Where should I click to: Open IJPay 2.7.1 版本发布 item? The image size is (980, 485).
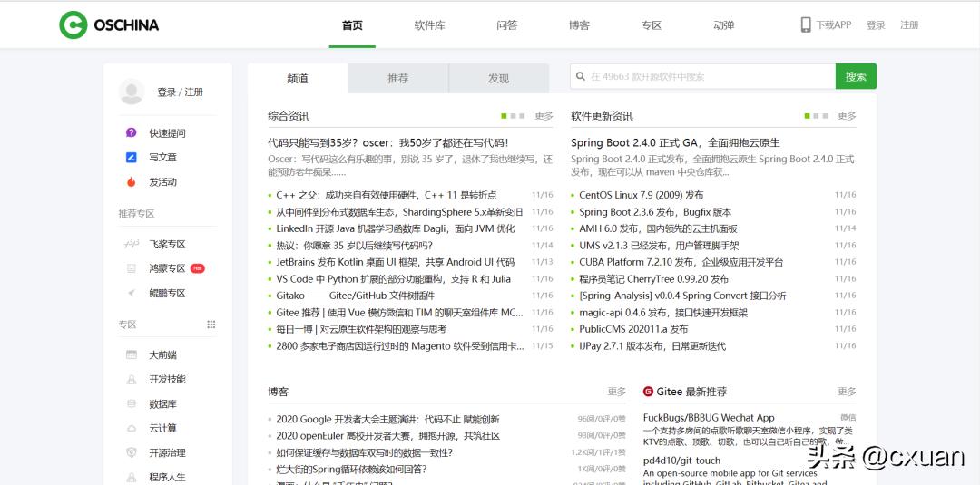pos(652,345)
